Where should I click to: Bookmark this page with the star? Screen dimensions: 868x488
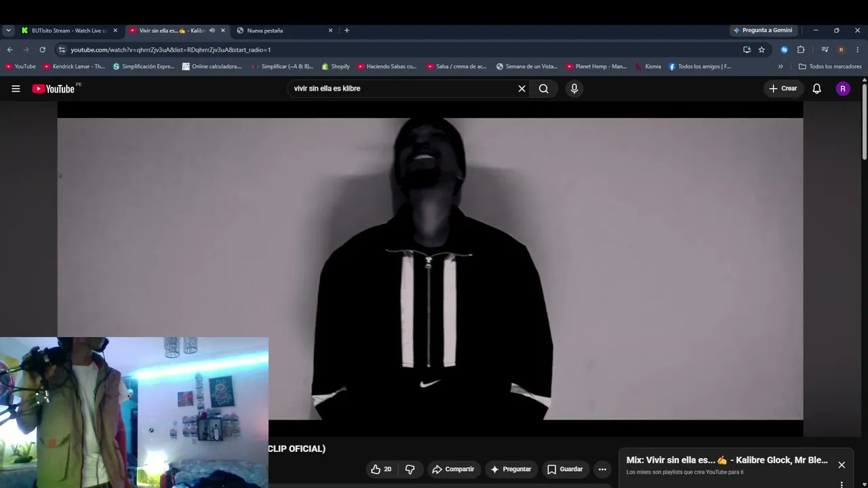pyautogui.click(x=762, y=49)
